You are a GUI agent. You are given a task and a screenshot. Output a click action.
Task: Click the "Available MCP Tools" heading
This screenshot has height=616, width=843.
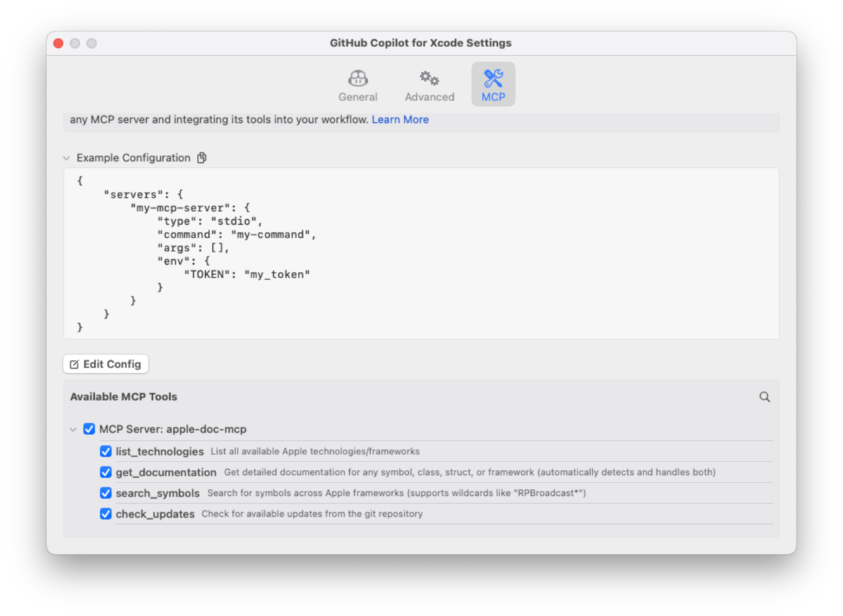pos(124,397)
